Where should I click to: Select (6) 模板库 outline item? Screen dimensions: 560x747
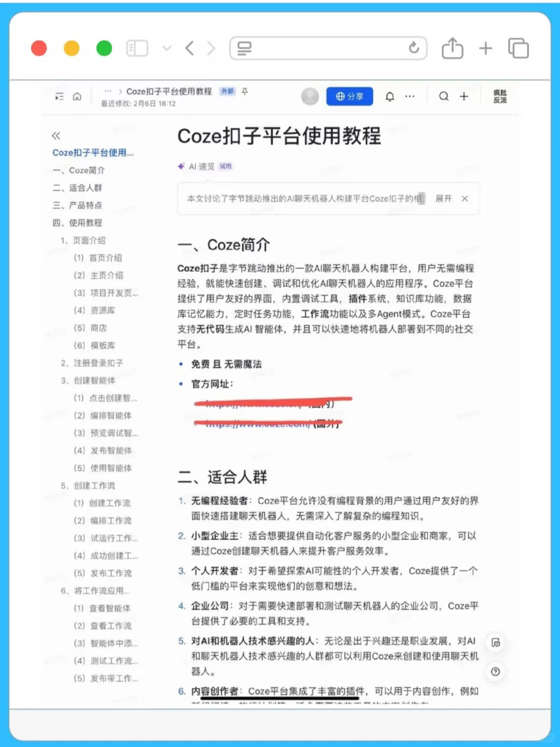(94, 346)
